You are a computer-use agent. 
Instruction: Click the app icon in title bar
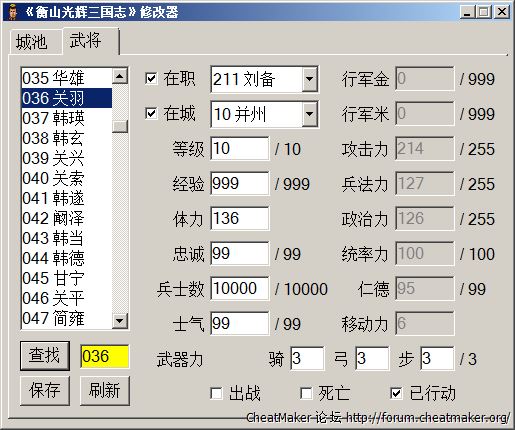(x=12, y=12)
